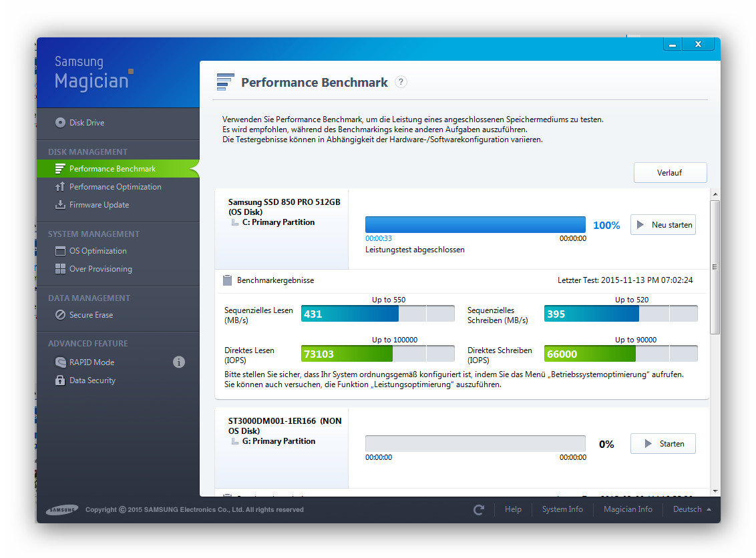Open OS Optimization
The image size is (756, 558).
pos(98,250)
